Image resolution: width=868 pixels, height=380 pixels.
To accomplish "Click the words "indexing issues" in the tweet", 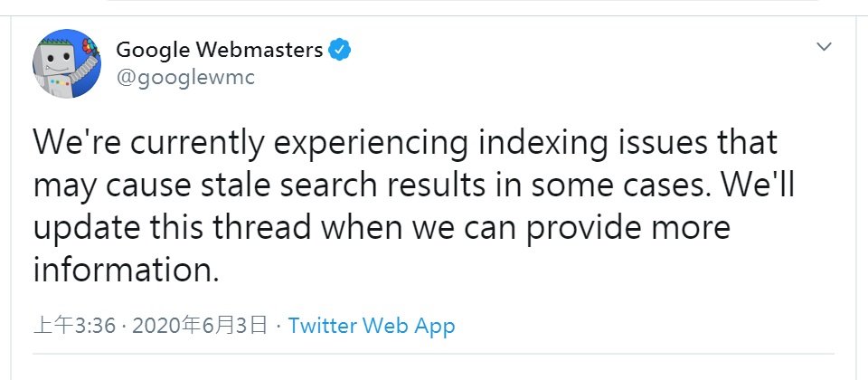I will (593, 143).
